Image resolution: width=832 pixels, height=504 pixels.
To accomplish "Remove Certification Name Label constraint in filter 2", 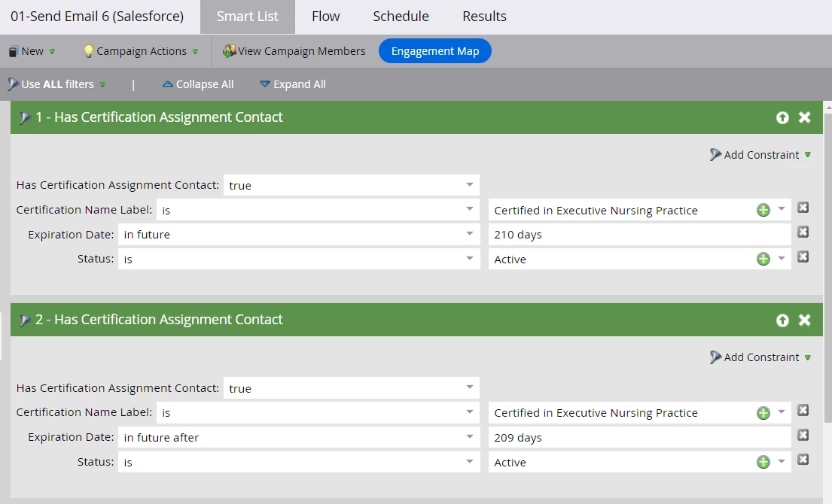I will [x=803, y=410].
